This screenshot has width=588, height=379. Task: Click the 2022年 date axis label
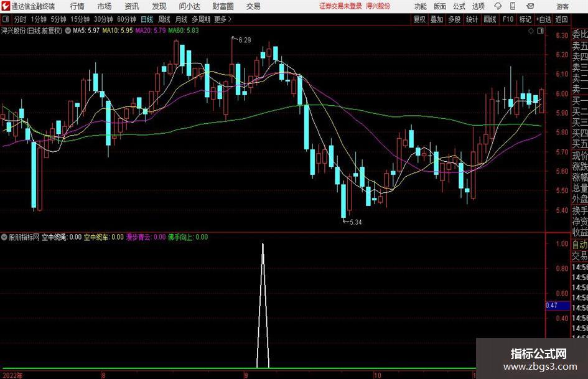pos(12,375)
